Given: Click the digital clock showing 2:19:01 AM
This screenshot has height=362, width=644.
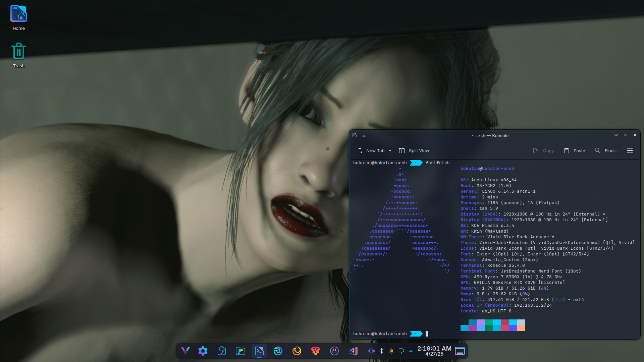Looking at the screenshot, I should tap(434, 349).
